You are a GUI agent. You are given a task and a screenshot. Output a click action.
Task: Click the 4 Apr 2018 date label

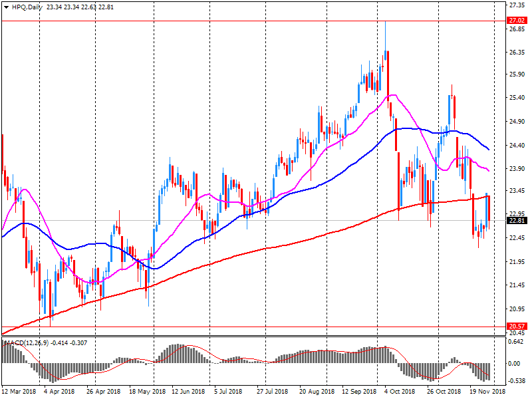(x=59, y=392)
